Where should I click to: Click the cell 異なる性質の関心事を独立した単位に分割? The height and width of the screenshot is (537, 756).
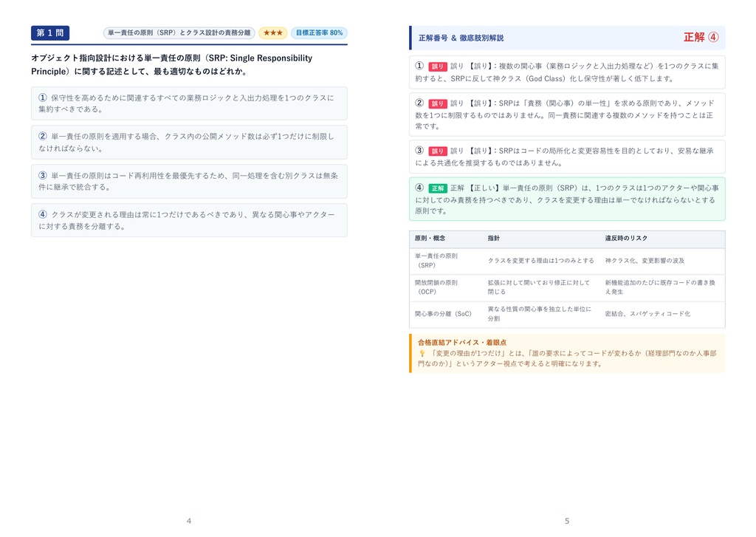click(540, 314)
